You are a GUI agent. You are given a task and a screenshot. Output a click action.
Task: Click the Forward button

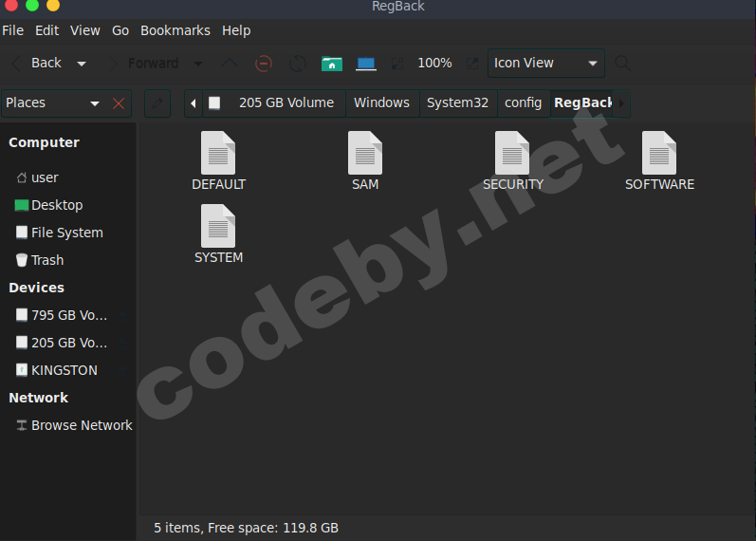tap(143, 64)
